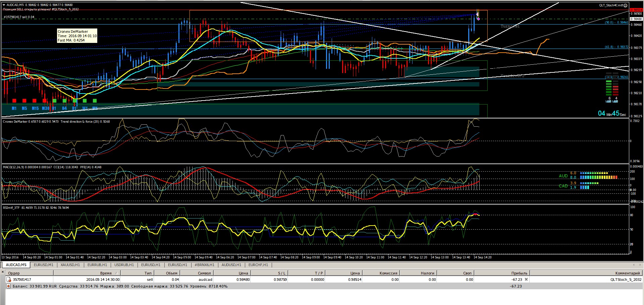Image resolution: width=644 pixels, height=305 pixels.
Task: Sort orders by Тип column header
Action: point(137,273)
